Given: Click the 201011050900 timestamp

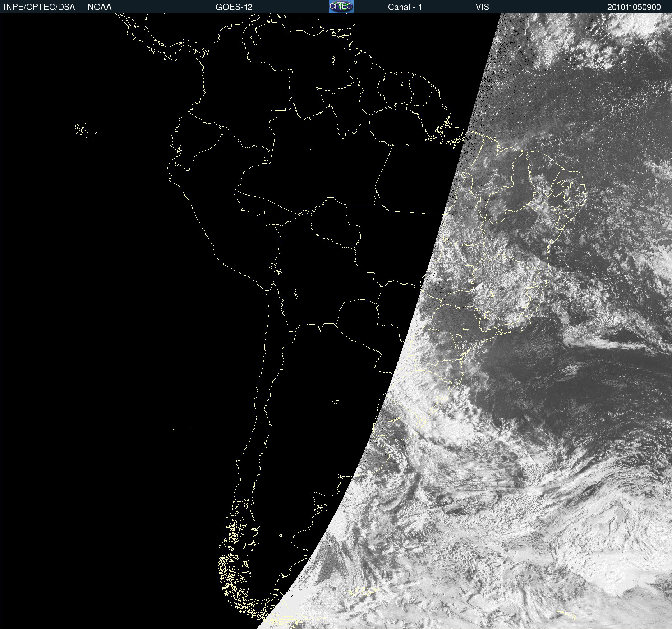Looking at the screenshot, I should [x=634, y=7].
